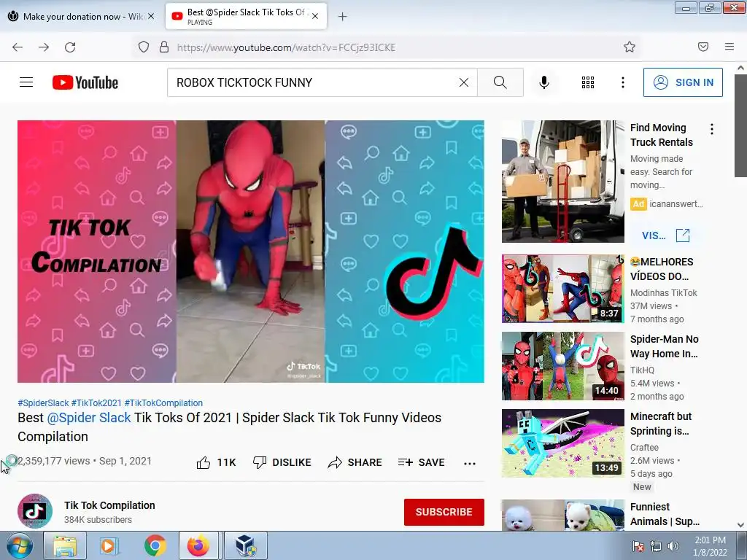Screen dimensions: 747x560
Task: Open the YouTube apps grid
Action: click(x=588, y=82)
